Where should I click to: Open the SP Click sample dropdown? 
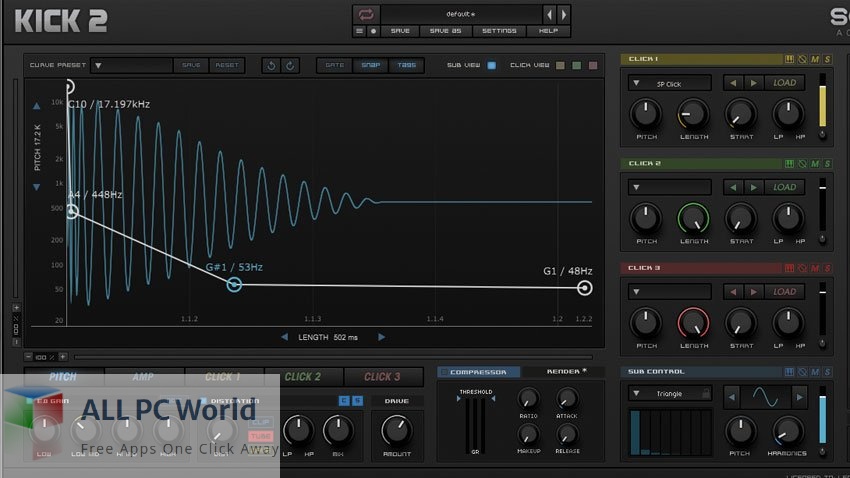[669, 83]
